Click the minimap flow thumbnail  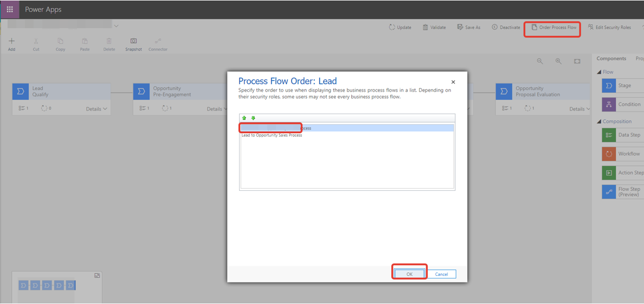(x=48, y=285)
